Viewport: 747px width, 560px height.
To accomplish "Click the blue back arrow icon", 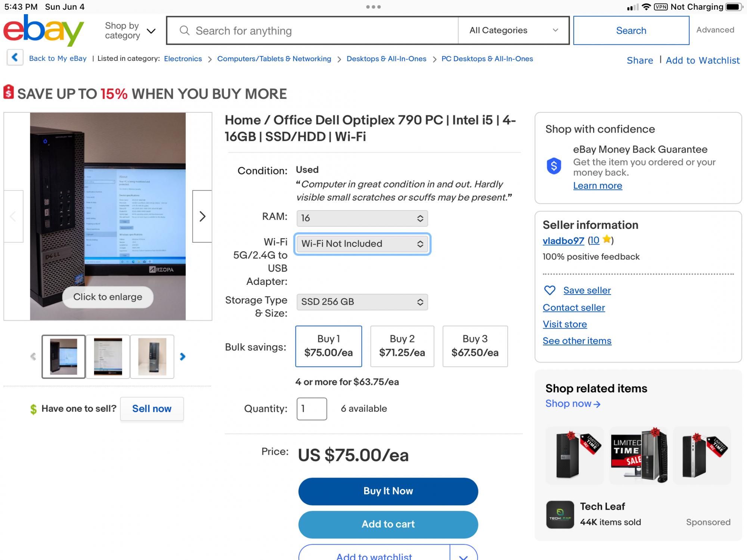I will click(x=15, y=57).
